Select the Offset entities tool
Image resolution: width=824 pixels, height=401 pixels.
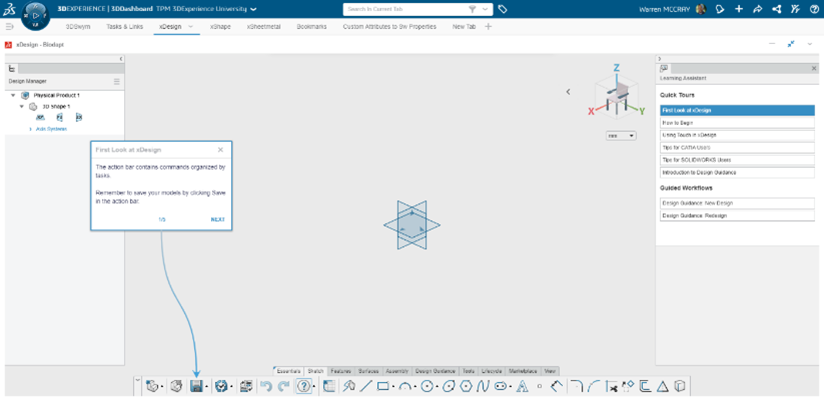coord(645,386)
